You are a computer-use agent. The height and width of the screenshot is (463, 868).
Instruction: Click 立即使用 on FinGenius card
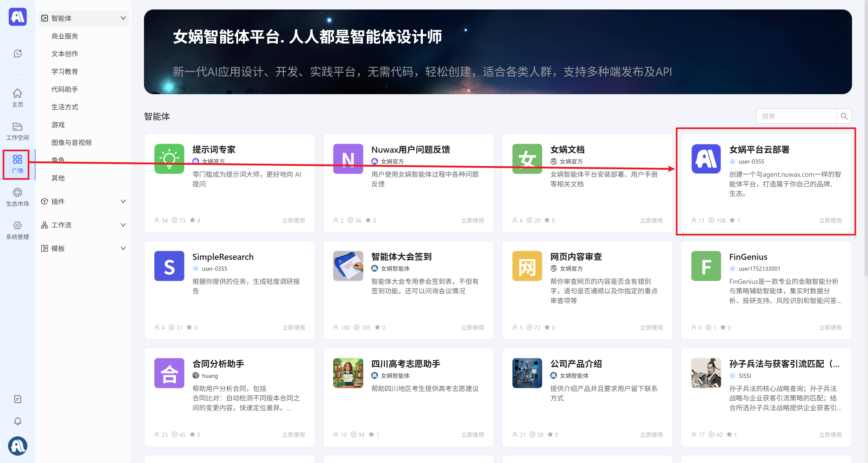click(x=830, y=327)
